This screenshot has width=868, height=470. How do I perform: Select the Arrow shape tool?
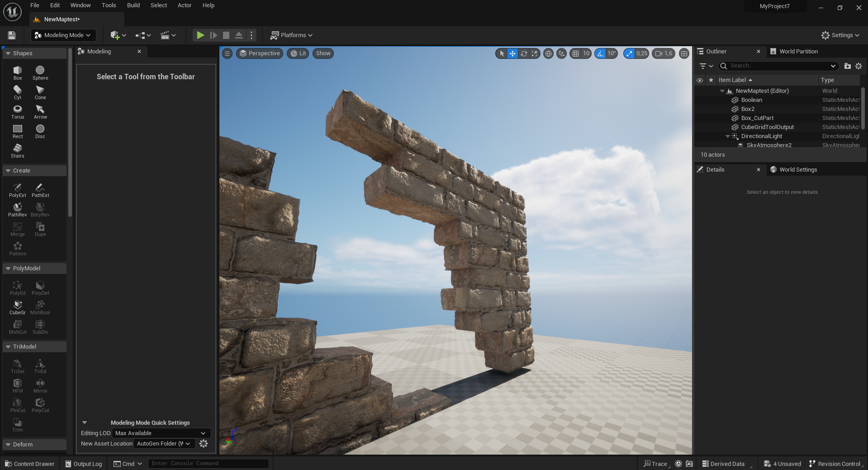coord(40,112)
